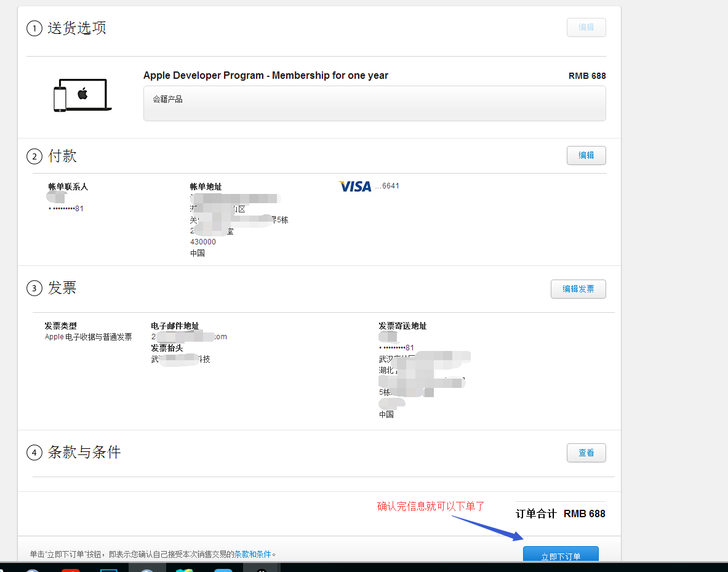728x572 pixels.
Task: Click the greyed-out 编辑 button for 送货选项
Action: coord(586,28)
